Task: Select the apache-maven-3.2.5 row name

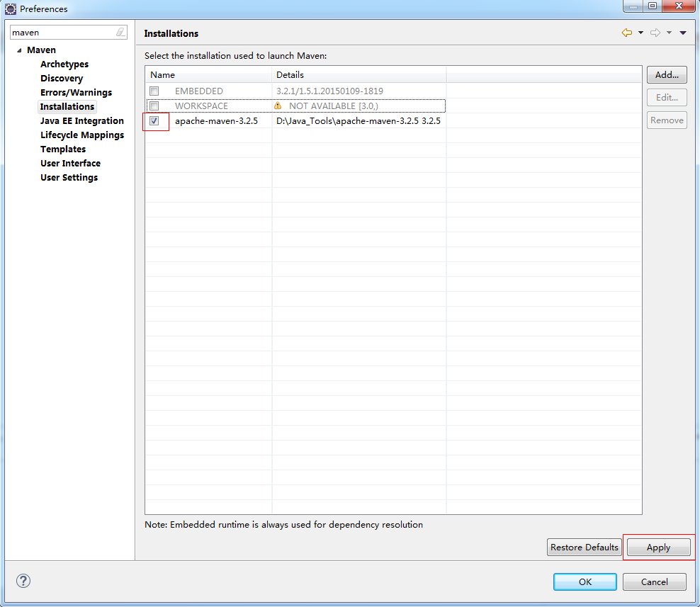Action: point(216,121)
